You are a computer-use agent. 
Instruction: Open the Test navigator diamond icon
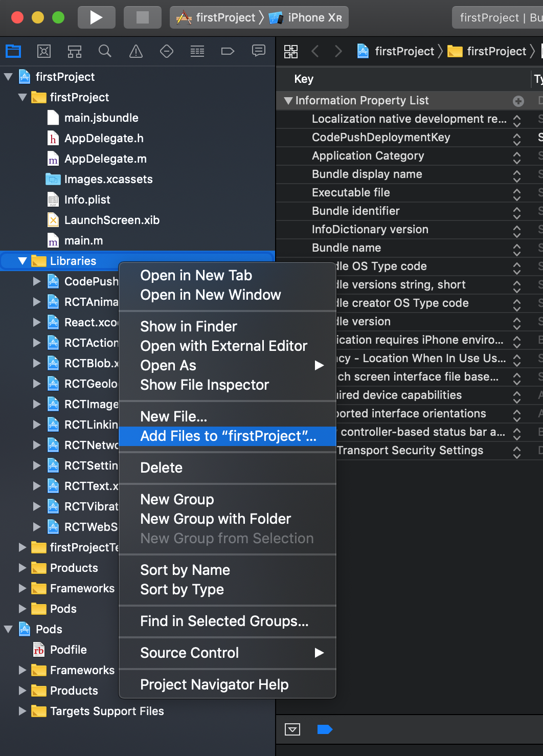click(x=167, y=51)
